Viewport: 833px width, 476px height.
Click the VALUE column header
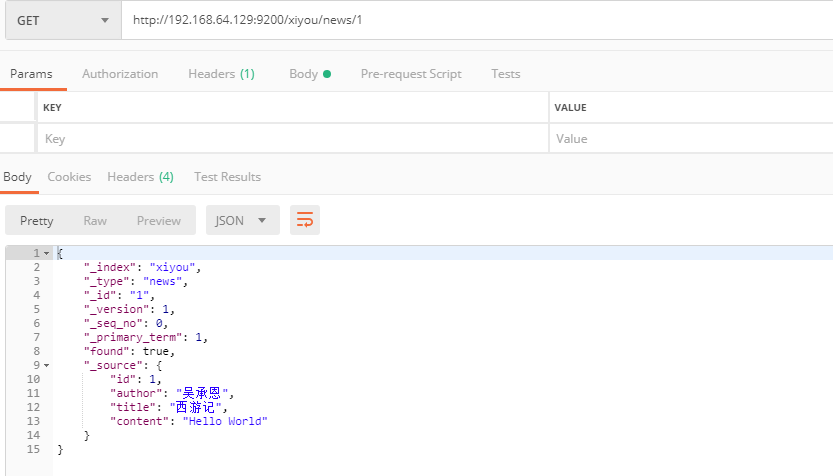click(571, 107)
